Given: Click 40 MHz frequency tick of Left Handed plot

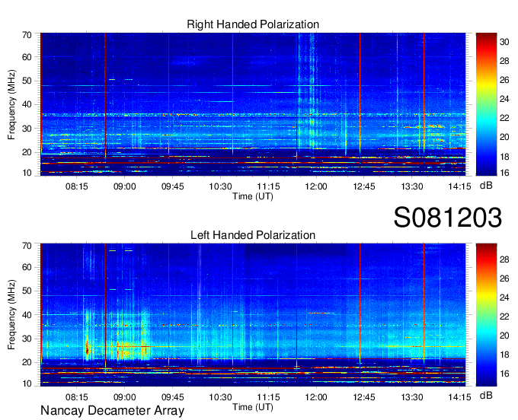Looking at the screenshot, I should point(27,315).
